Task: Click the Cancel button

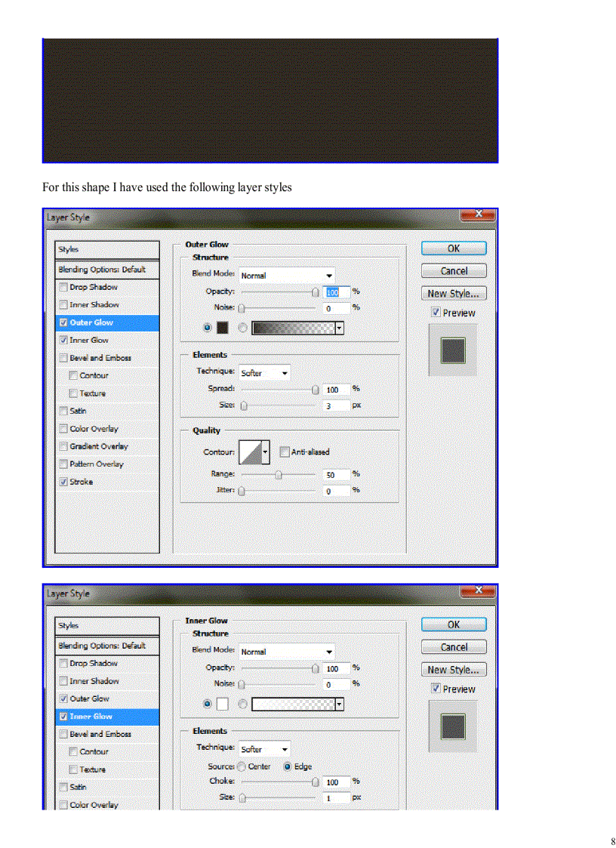Action: tap(453, 270)
